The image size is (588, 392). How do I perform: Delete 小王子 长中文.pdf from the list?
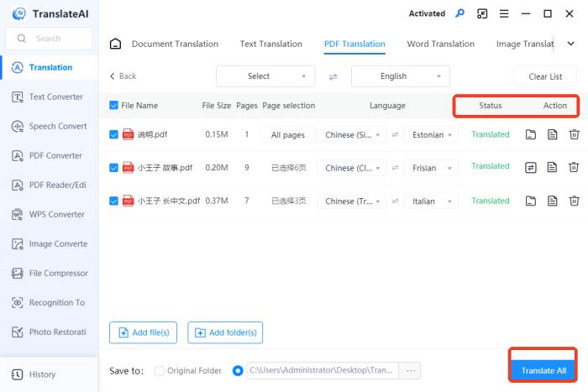pos(574,201)
